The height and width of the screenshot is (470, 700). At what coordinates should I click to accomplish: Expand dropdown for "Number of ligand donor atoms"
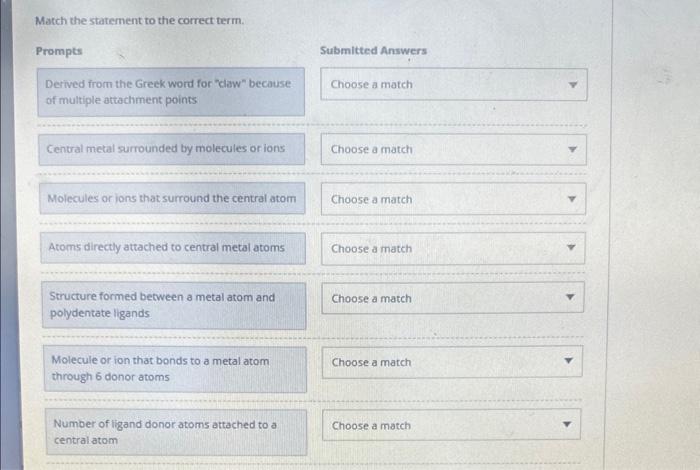point(451,425)
